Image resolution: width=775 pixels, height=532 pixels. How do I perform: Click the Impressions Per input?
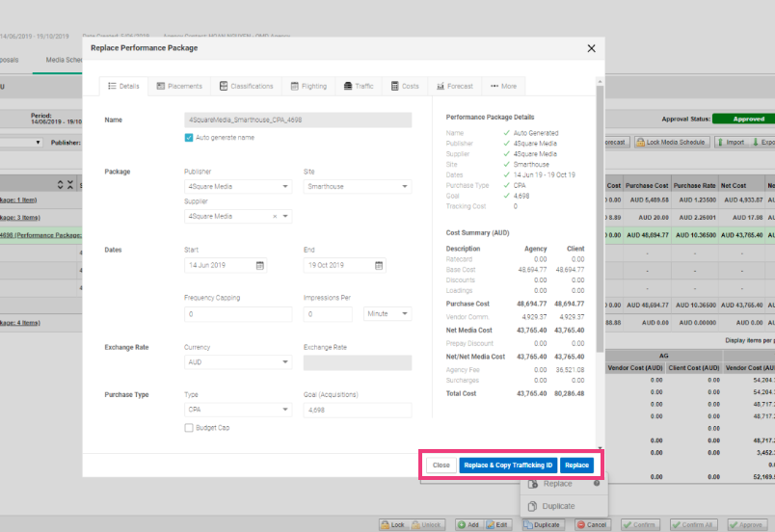coord(328,314)
